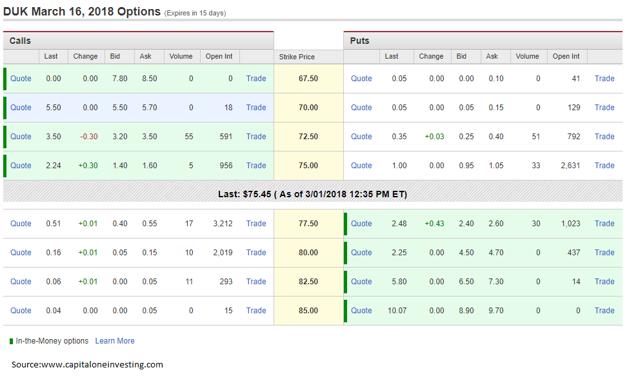Click Trade for the 70.00 strike put
Image resolution: width=640 pixels, height=390 pixels.
tap(604, 107)
